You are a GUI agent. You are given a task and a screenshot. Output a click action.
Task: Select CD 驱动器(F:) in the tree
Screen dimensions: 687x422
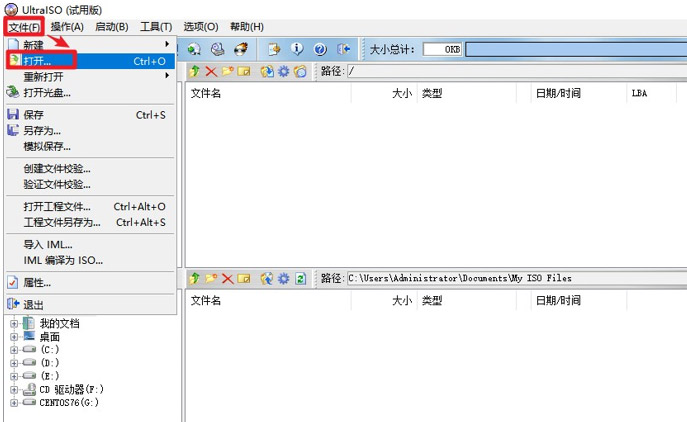(71, 389)
